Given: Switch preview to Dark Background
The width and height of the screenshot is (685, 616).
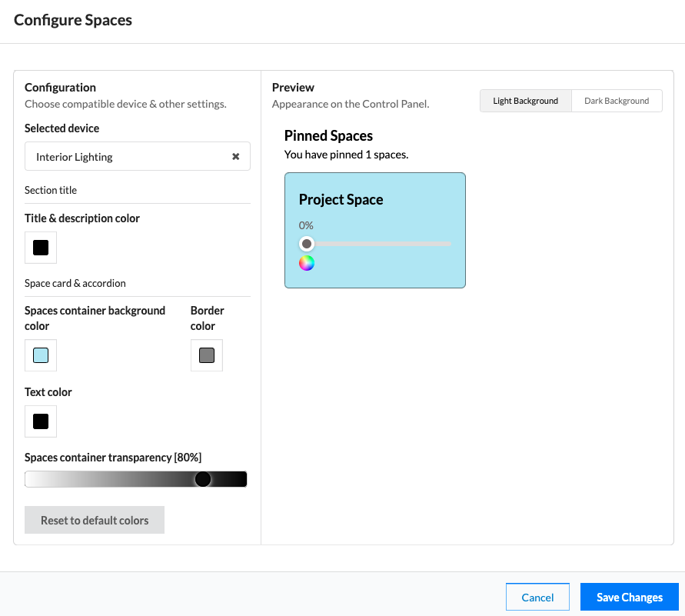Looking at the screenshot, I should click(x=617, y=101).
